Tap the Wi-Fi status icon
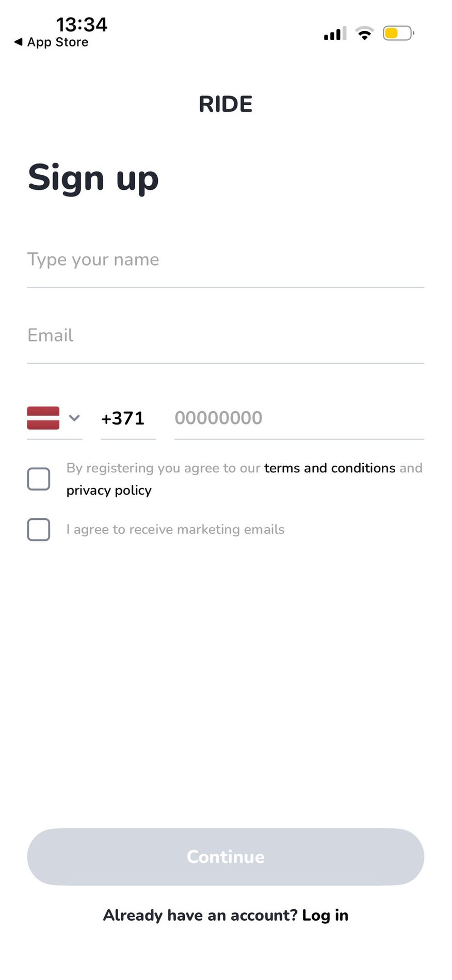Viewport: 452px width, 980px height. click(365, 34)
